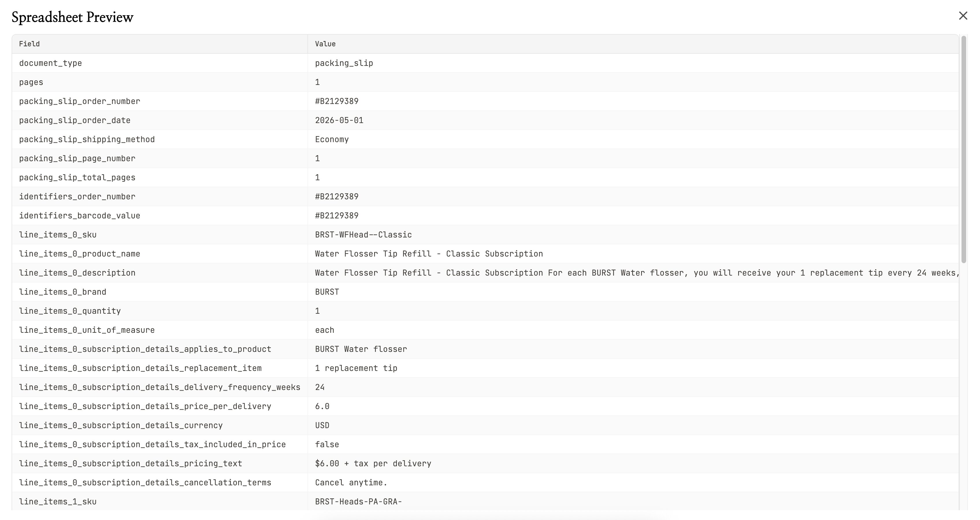The height and width of the screenshot is (520, 980).
Task: Select the long line_items_0_description value text
Action: [x=637, y=273]
